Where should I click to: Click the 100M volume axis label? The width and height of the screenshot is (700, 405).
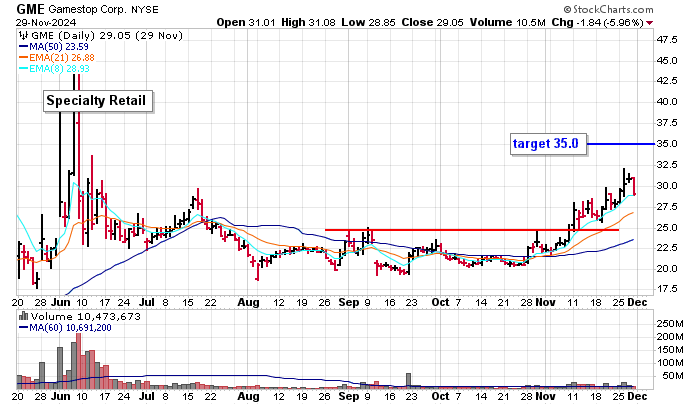click(x=669, y=363)
